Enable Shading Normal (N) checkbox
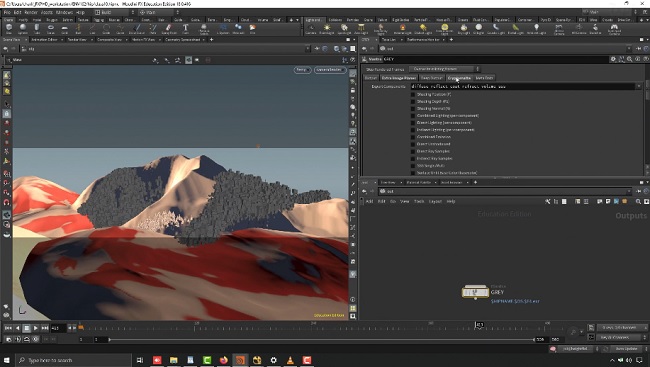 point(413,109)
